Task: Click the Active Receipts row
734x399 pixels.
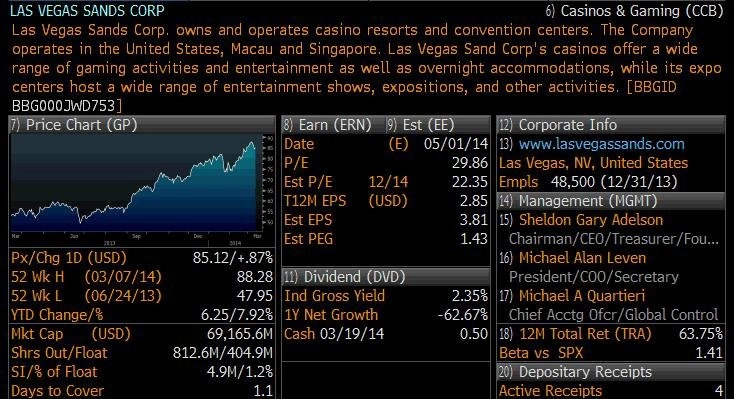Action: click(x=611, y=391)
